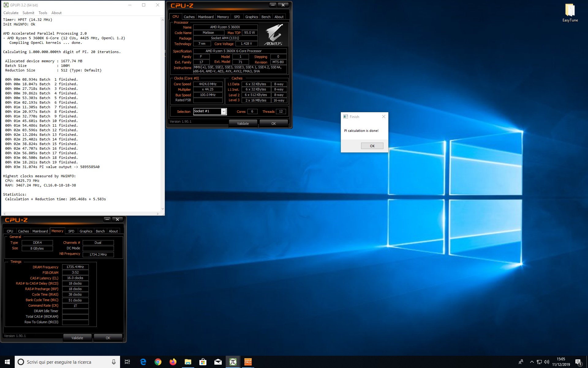Click the AORUS logo in CPU-Z
This screenshot has height=368, width=588.
273,35
